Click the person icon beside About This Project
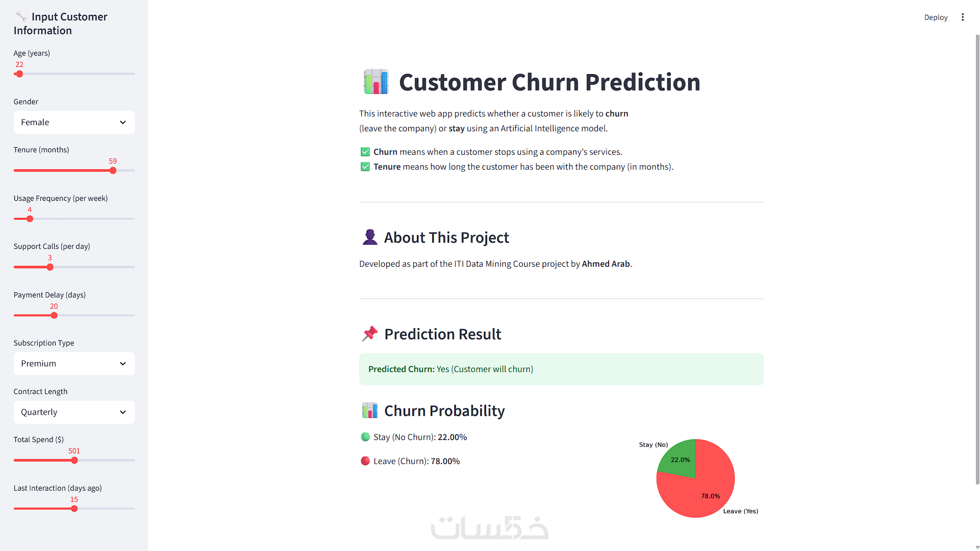The image size is (980, 551). coord(370,237)
